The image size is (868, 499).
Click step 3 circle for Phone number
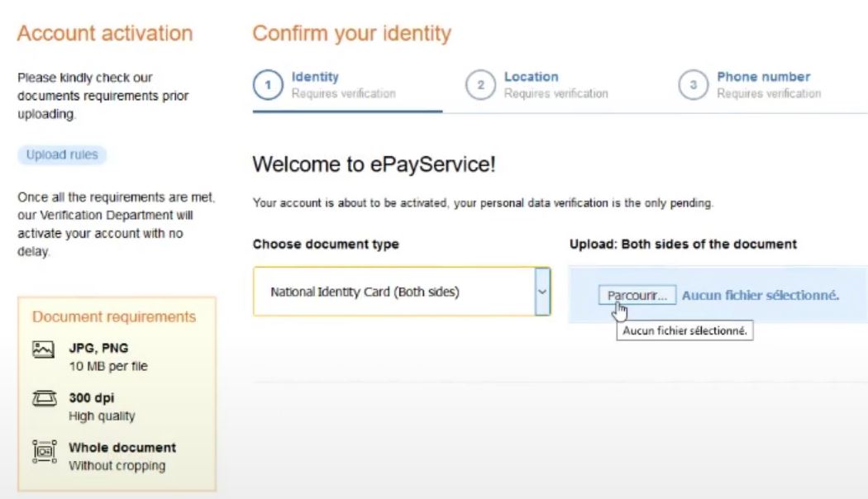[693, 85]
